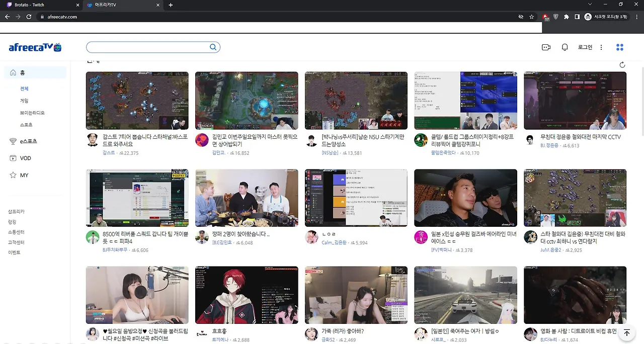This screenshot has width=644, height=344.
Task: Open the broadcast camera icon in the header
Action: pos(546,47)
